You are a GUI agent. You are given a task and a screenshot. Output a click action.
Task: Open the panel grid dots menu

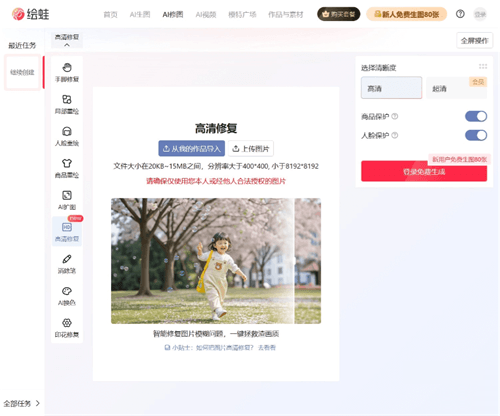pos(483,66)
